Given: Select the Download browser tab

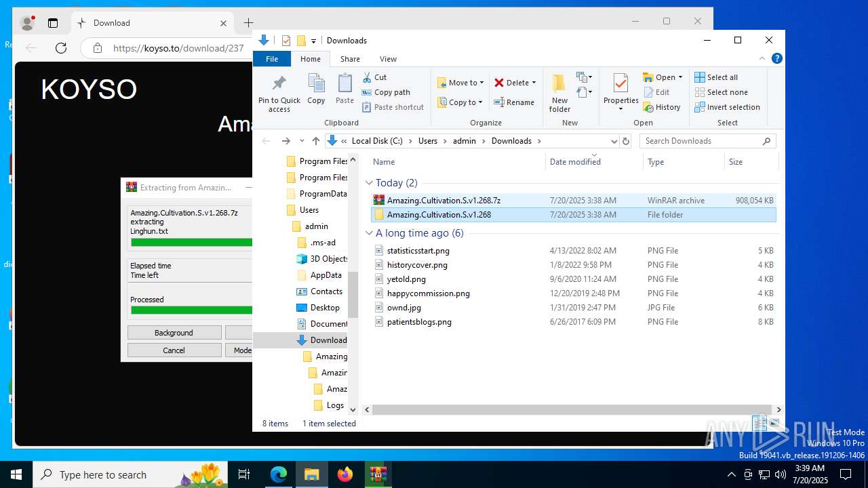Looking at the screenshot, I should (153, 23).
